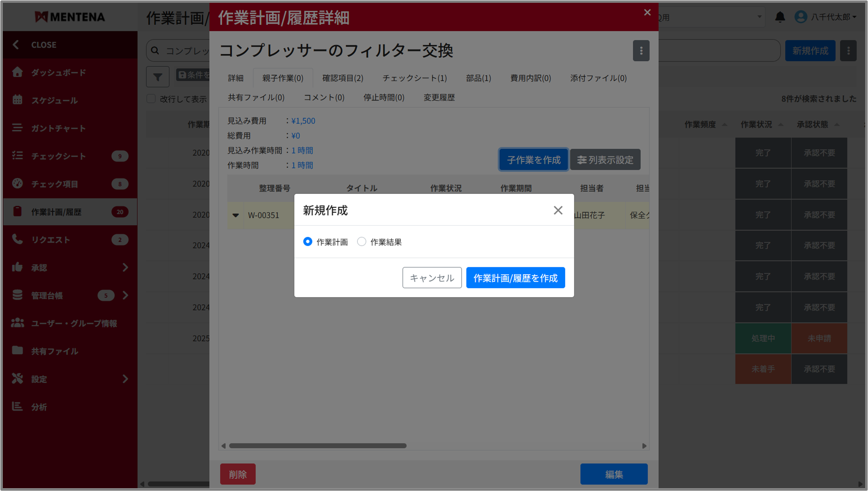Close the 新規作成 dialog with X
868x491 pixels.
[x=558, y=210]
